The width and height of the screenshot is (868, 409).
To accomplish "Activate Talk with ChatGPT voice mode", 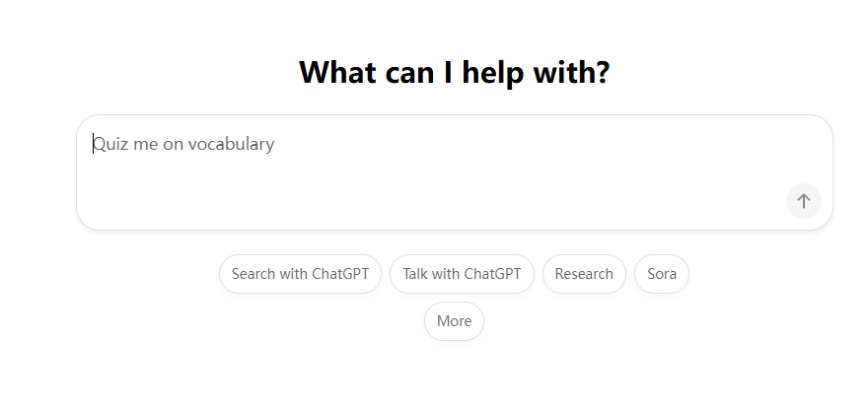I will [x=462, y=274].
